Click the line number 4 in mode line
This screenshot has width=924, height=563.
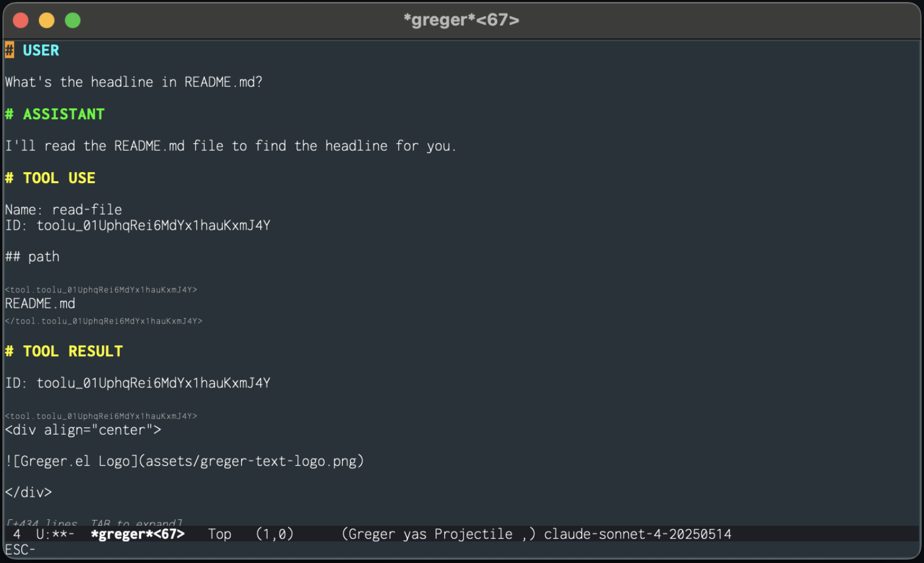(16, 534)
